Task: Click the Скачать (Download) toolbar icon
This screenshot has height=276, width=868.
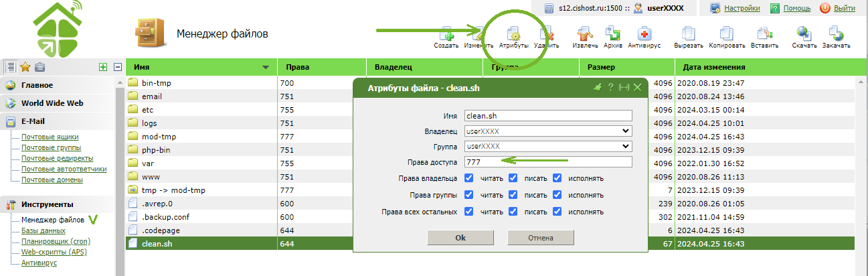Action: [804, 34]
